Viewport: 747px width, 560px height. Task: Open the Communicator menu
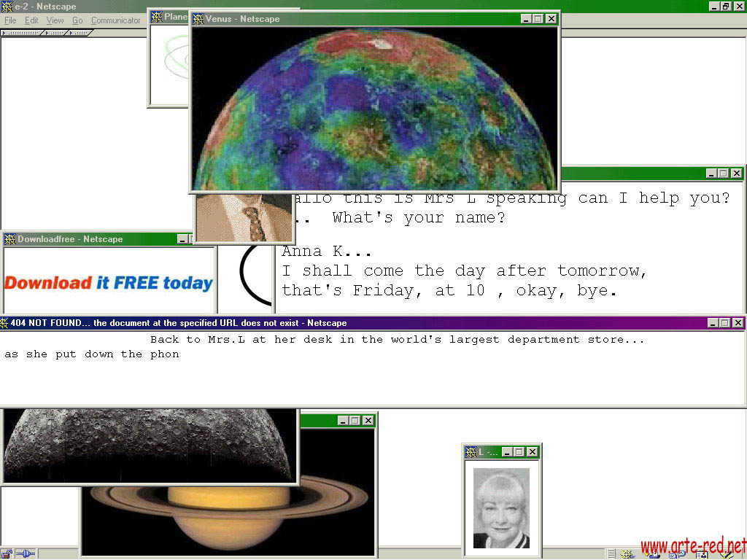[x=115, y=20]
